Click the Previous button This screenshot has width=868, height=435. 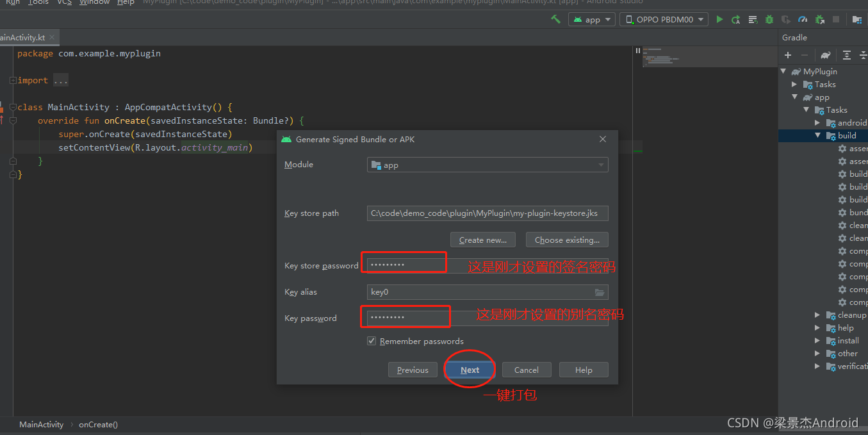[x=413, y=370]
